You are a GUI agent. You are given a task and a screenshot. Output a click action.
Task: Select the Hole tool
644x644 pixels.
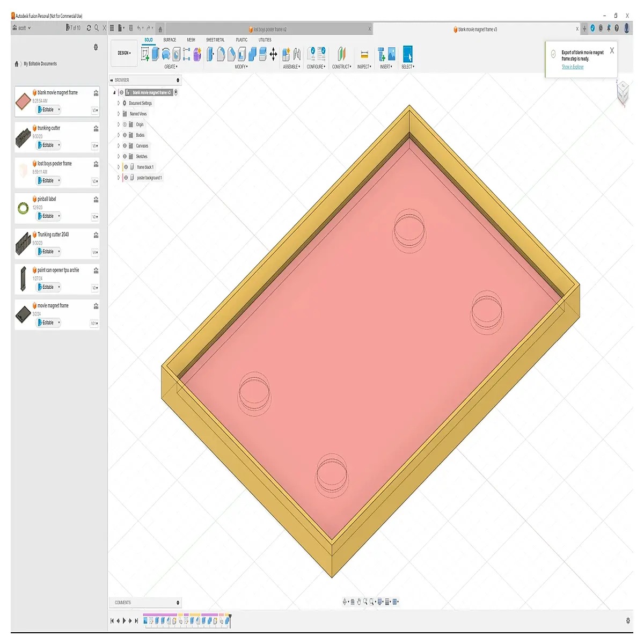176,54
